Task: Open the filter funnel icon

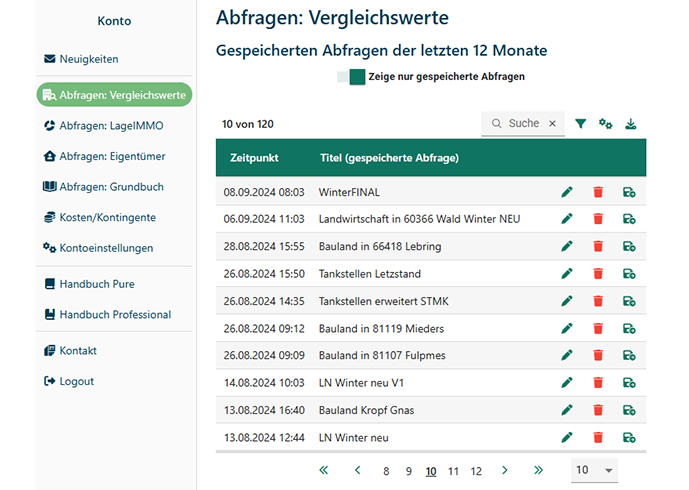Action: [x=580, y=124]
